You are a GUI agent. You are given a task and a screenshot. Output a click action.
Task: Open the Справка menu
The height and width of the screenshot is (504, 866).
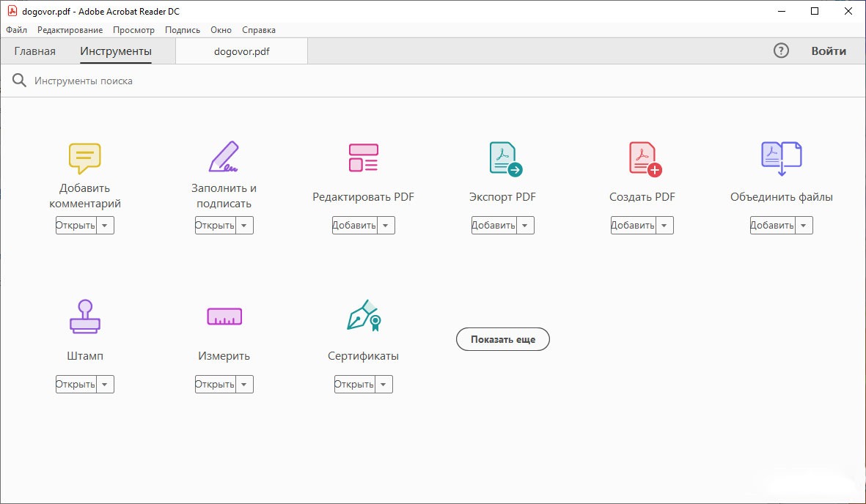(259, 30)
